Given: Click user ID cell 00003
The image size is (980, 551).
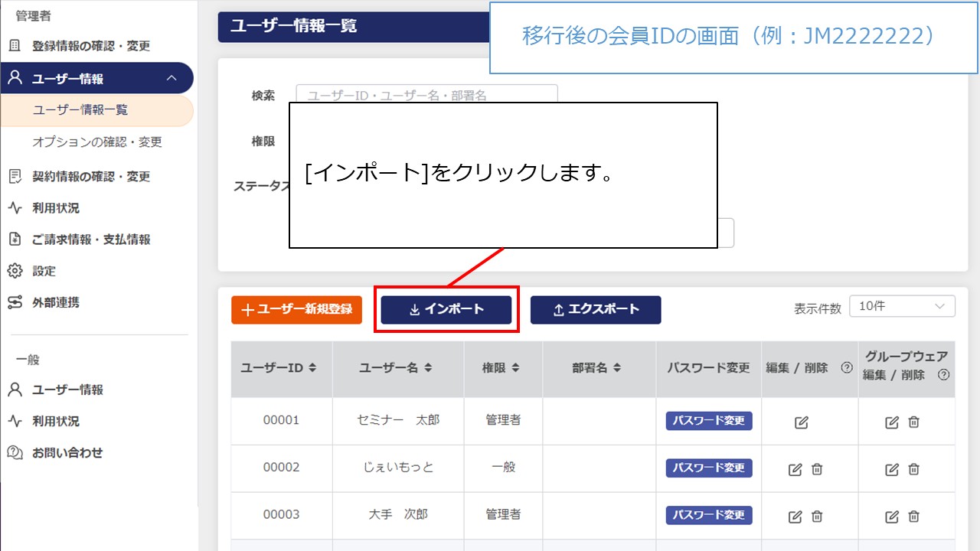Looking at the screenshot, I should click(x=281, y=514).
